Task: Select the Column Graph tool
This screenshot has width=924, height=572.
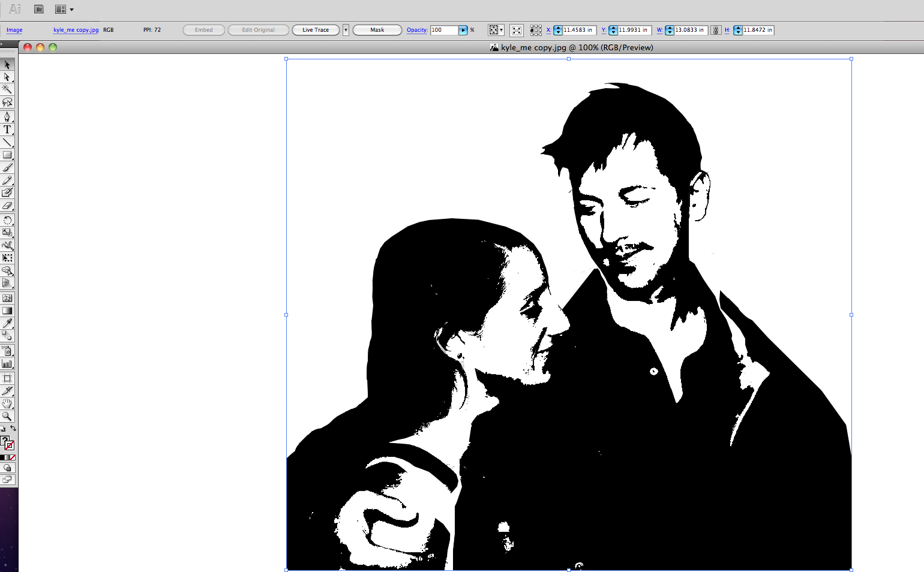Action: click(7, 363)
